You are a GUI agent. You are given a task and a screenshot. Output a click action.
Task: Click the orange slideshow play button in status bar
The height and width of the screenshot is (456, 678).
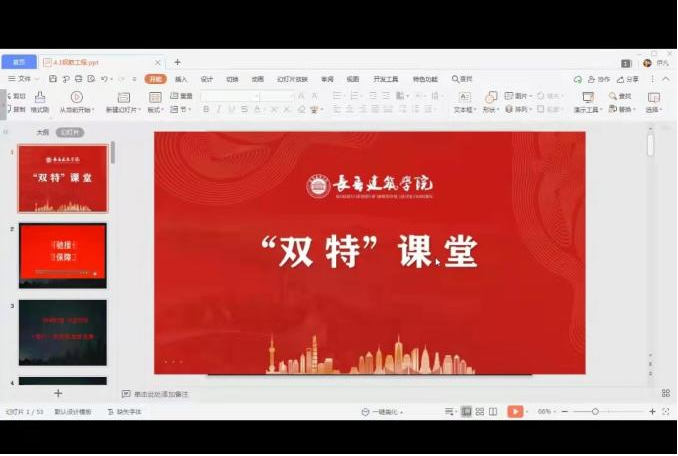(515, 411)
